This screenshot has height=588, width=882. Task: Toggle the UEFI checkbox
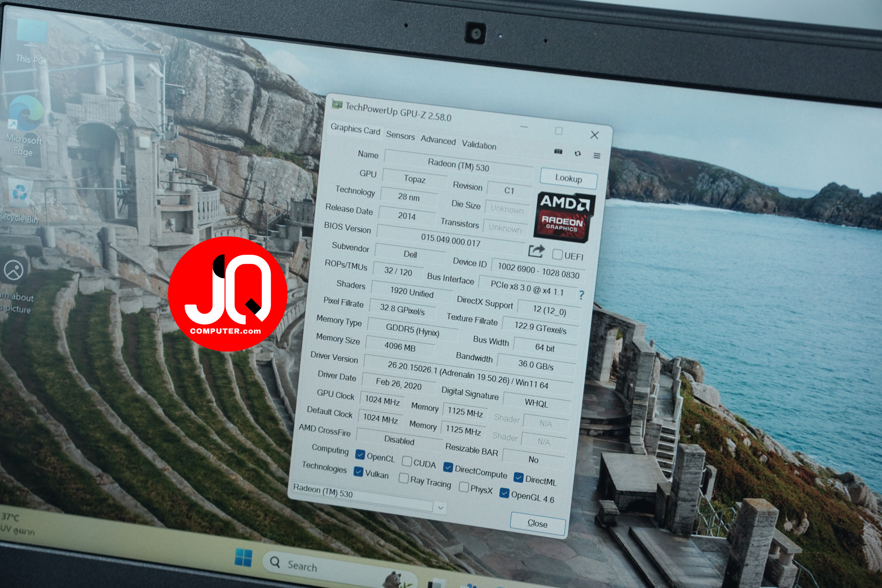tap(557, 254)
